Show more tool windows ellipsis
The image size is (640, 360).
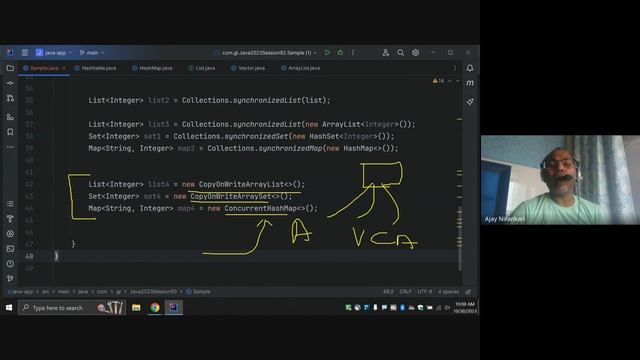pyautogui.click(x=10, y=147)
